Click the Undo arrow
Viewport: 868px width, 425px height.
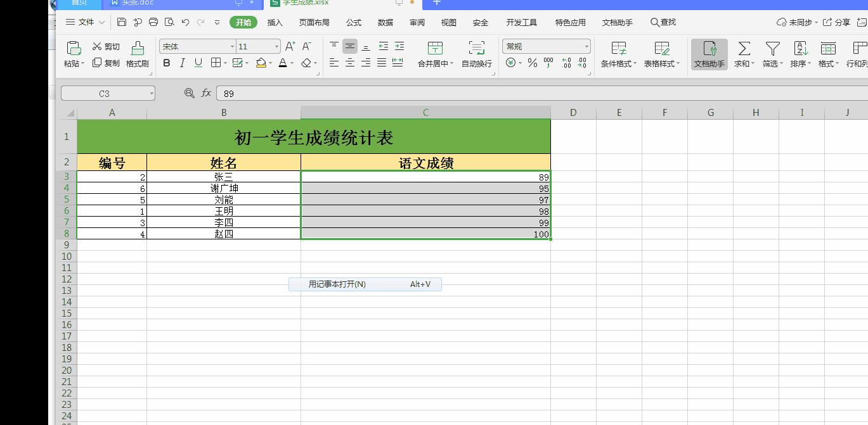click(x=185, y=22)
